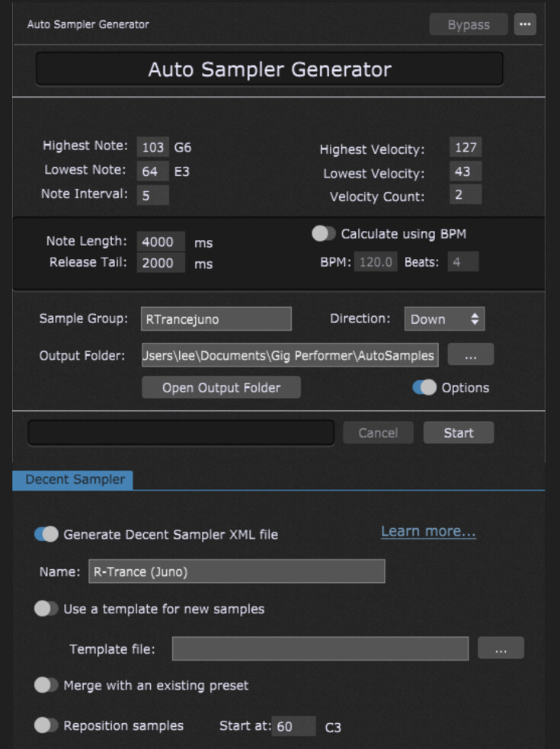560x749 pixels.
Task: Click the Sample Group text field
Action: pyautogui.click(x=216, y=318)
